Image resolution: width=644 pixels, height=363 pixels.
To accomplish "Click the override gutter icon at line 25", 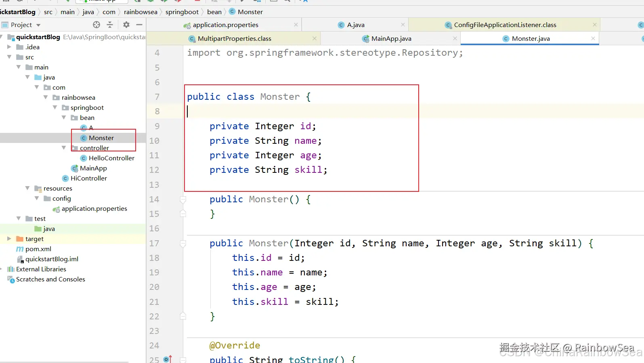I will 168,359.
